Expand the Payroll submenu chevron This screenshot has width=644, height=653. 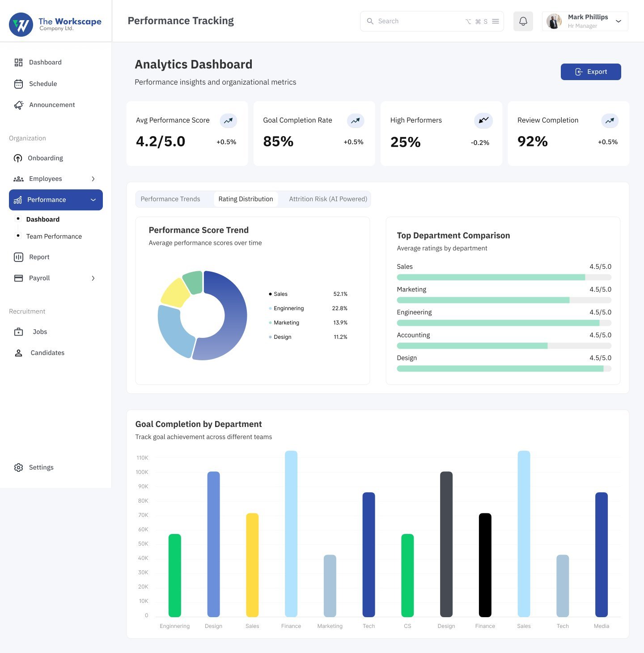93,278
